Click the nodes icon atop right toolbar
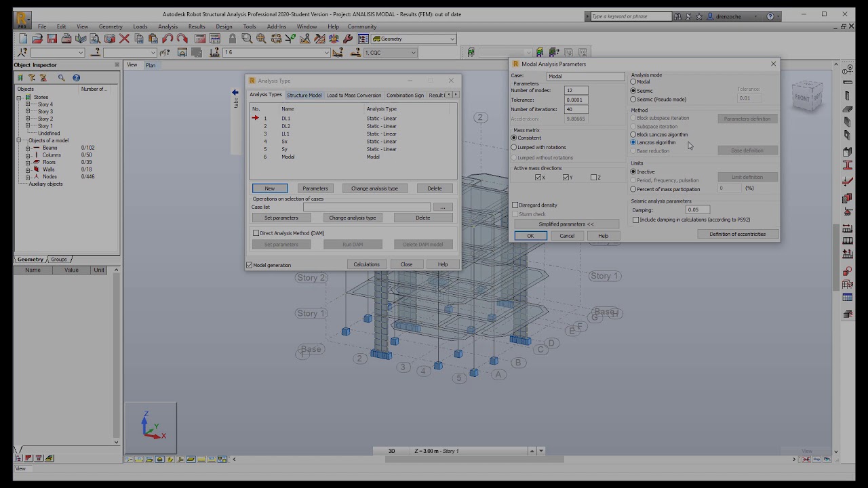This screenshot has width=868, height=488. 848,70
